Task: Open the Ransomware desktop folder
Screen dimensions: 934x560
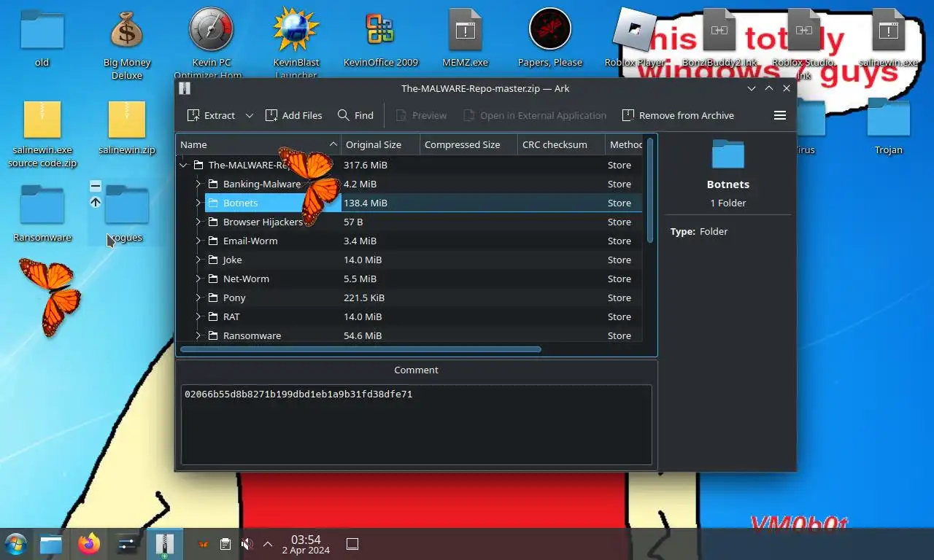Action: coord(42,213)
